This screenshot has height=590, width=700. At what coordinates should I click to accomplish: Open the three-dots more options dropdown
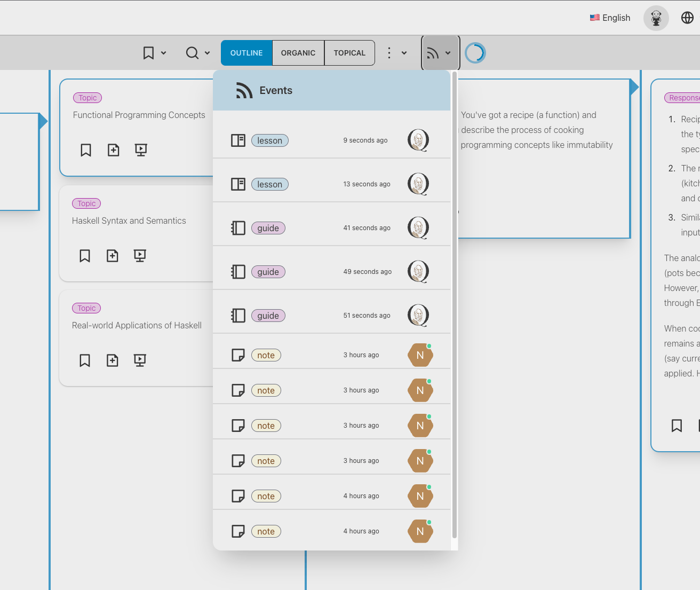pyautogui.click(x=396, y=53)
